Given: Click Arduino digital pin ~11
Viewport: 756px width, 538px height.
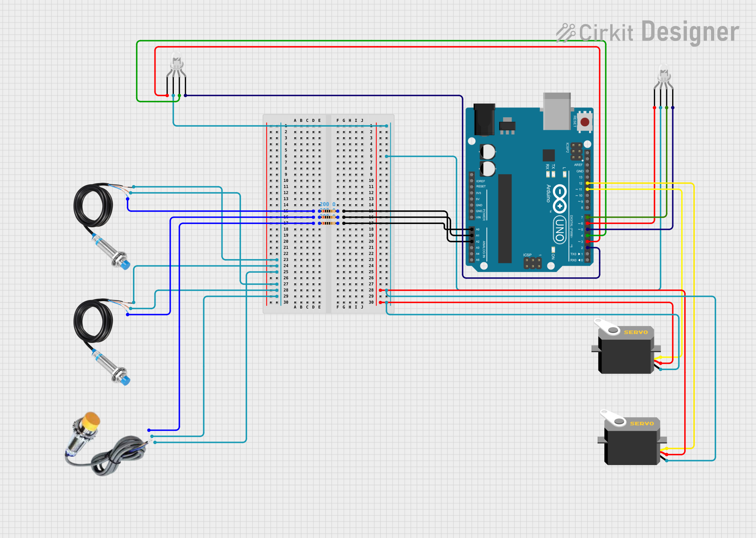Looking at the screenshot, I should pos(587,189).
